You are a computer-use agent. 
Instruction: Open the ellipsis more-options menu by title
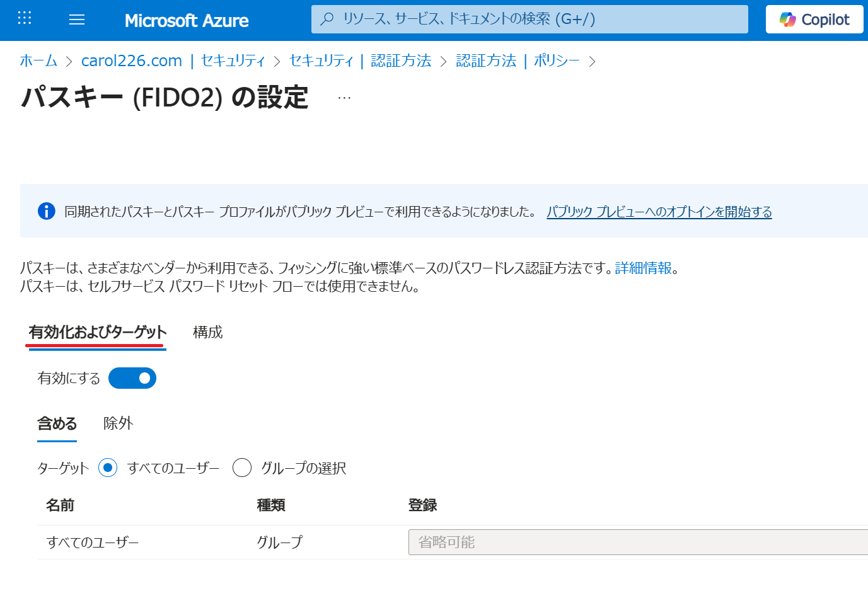[344, 98]
